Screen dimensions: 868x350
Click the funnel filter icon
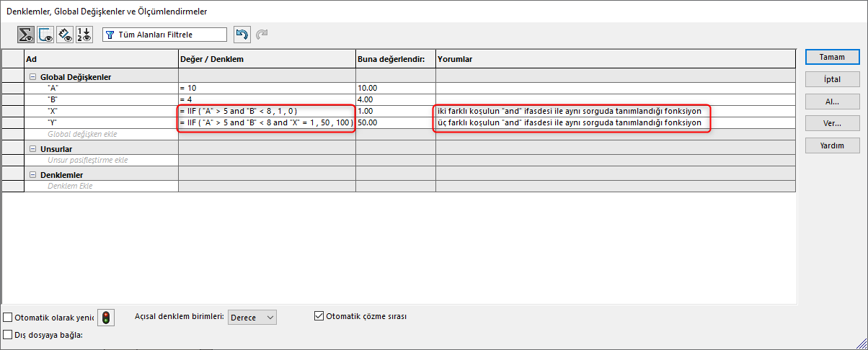110,35
